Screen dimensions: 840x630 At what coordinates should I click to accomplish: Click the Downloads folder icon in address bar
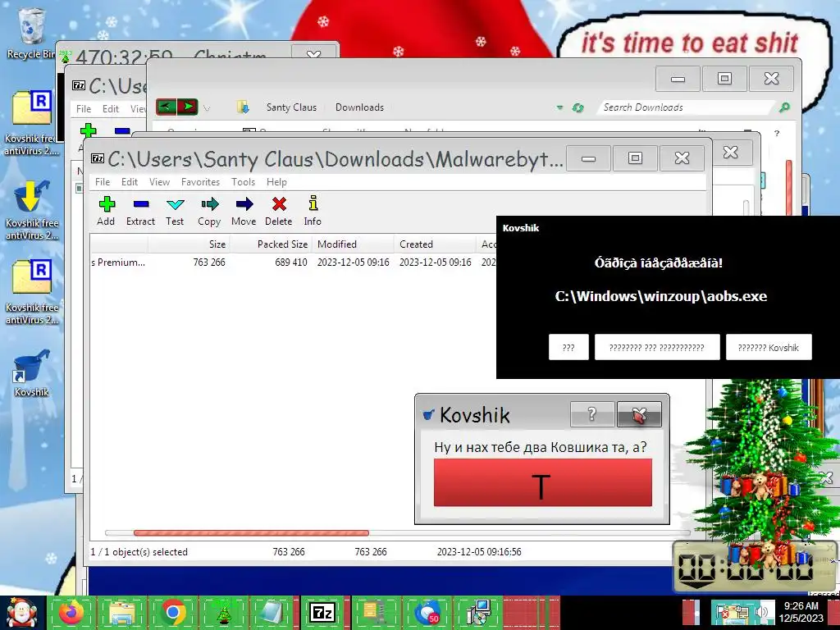[243, 107]
